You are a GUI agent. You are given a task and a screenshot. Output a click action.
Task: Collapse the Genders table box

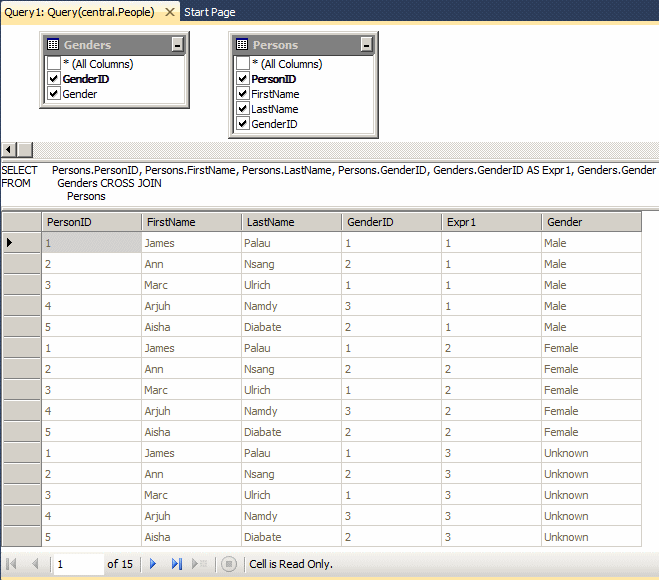177,44
